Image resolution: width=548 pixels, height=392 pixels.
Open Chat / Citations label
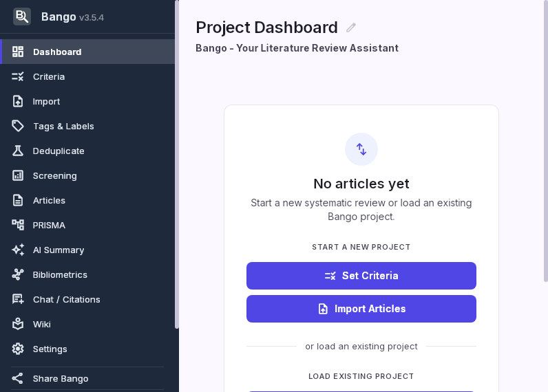(x=66, y=300)
